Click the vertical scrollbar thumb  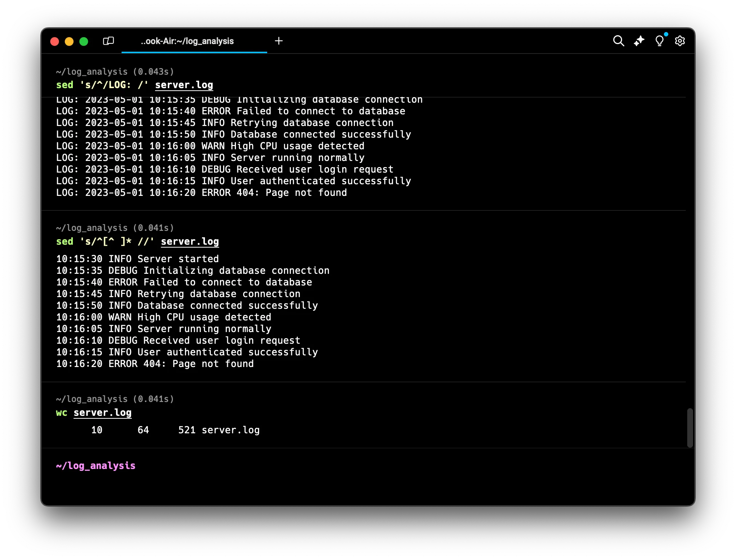tap(690, 428)
